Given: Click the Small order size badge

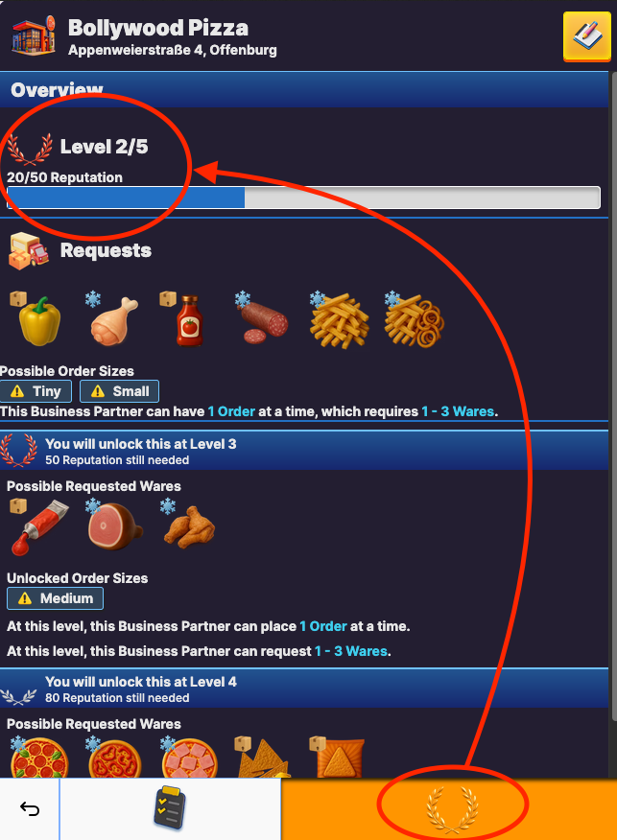Looking at the screenshot, I should point(120,391).
